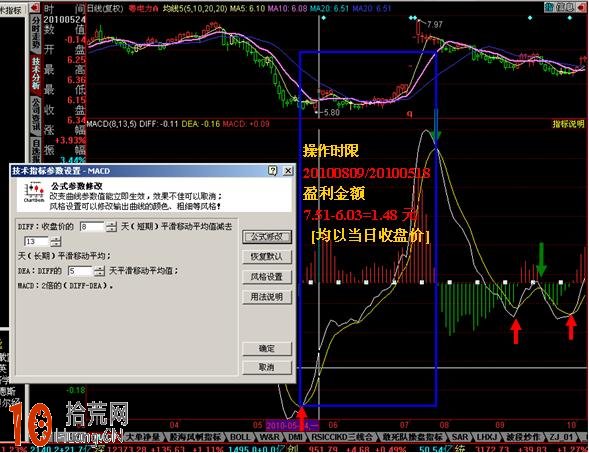Image resolution: width=589 pixels, height=453 pixels.
Task: Click the 日线(复权) chart period label
Action: [x=105, y=8]
